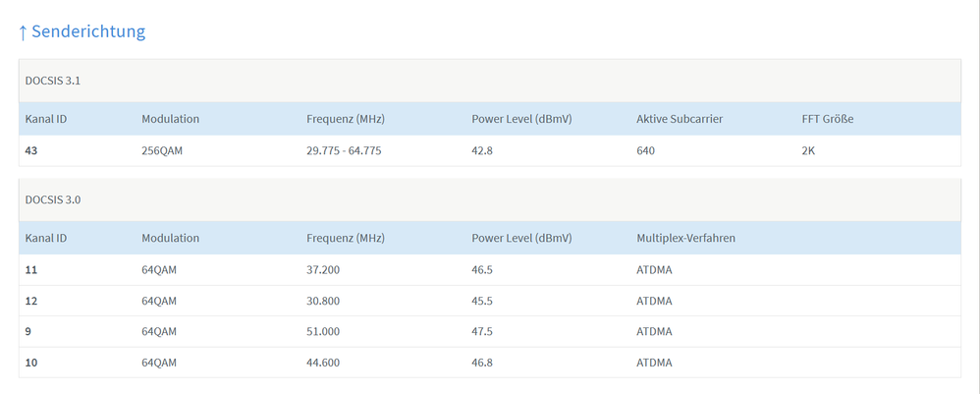Click Multiplex-Verfahren column header
This screenshot has height=394, width=980.
[685, 238]
